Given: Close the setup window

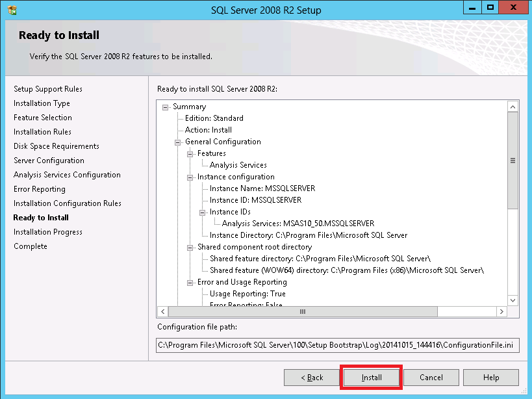Looking at the screenshot, I should point(513,7).
